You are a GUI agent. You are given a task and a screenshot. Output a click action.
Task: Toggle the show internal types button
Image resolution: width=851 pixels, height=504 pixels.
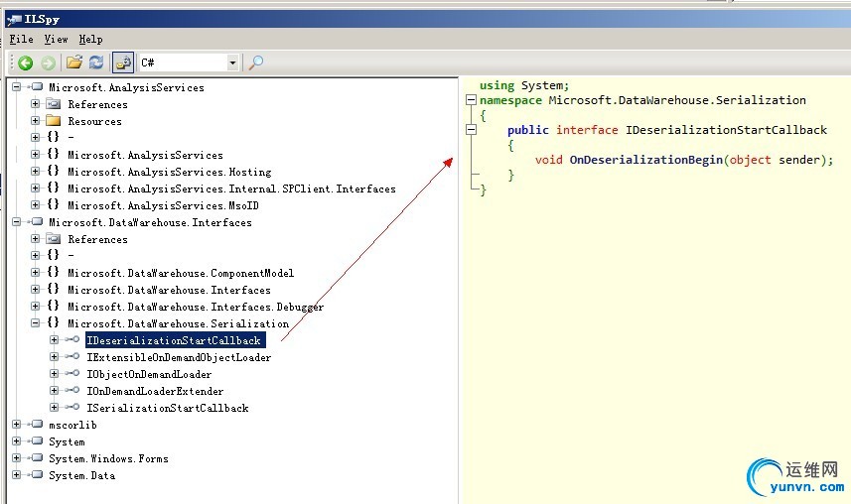coord(123,63)
